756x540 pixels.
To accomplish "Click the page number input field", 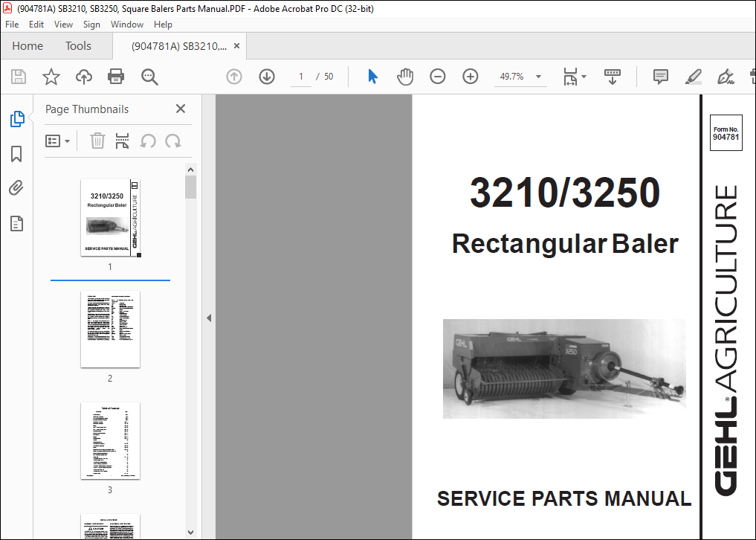I will click(301, 77).
